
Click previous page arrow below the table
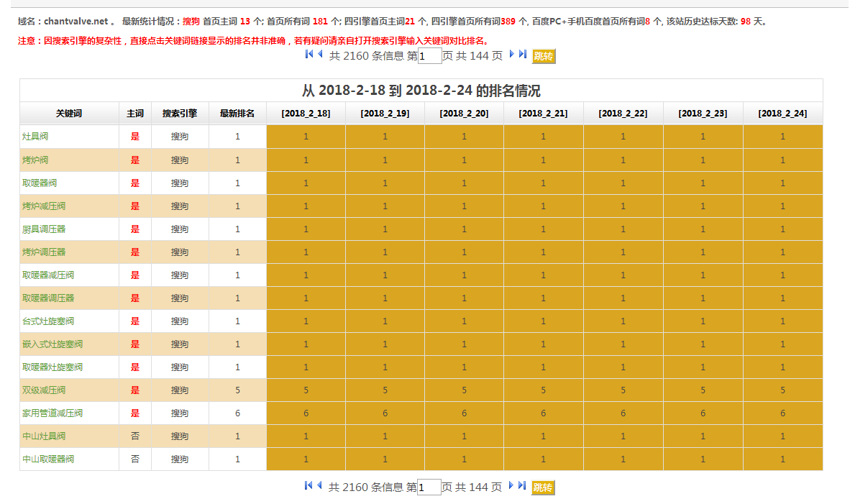point(320,485)
